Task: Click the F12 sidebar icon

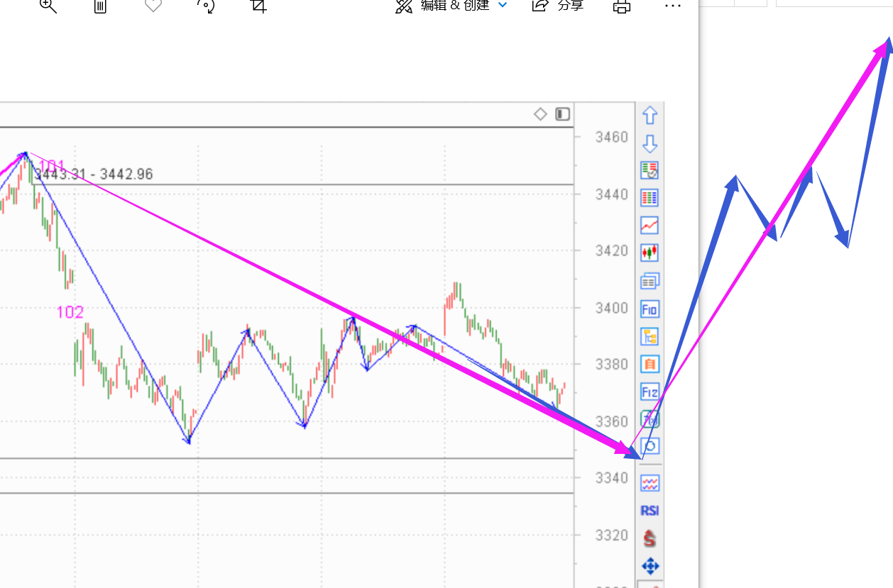Action: tap(650, 392)
